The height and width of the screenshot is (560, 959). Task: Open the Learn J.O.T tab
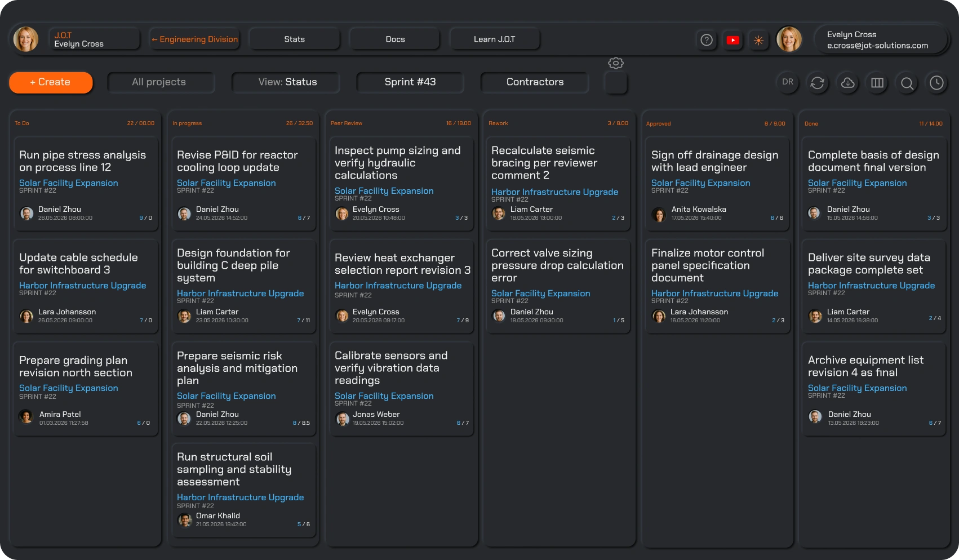tap(495, 39)
